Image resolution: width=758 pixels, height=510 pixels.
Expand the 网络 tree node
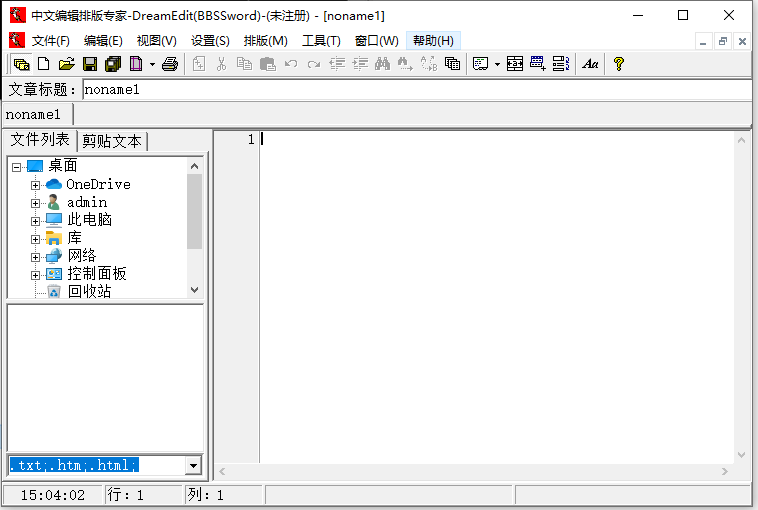coord(35,257)
